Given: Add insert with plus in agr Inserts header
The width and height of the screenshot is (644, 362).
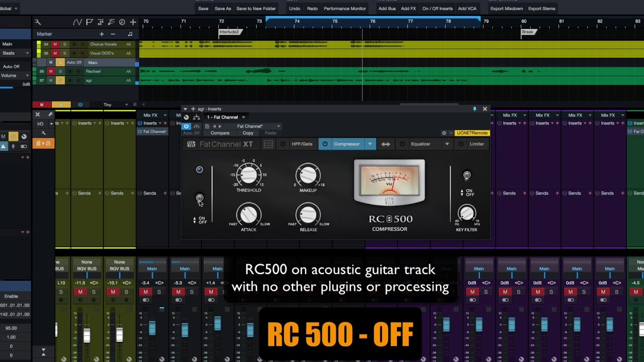Looking at the screenshot, I should point(193,109).
